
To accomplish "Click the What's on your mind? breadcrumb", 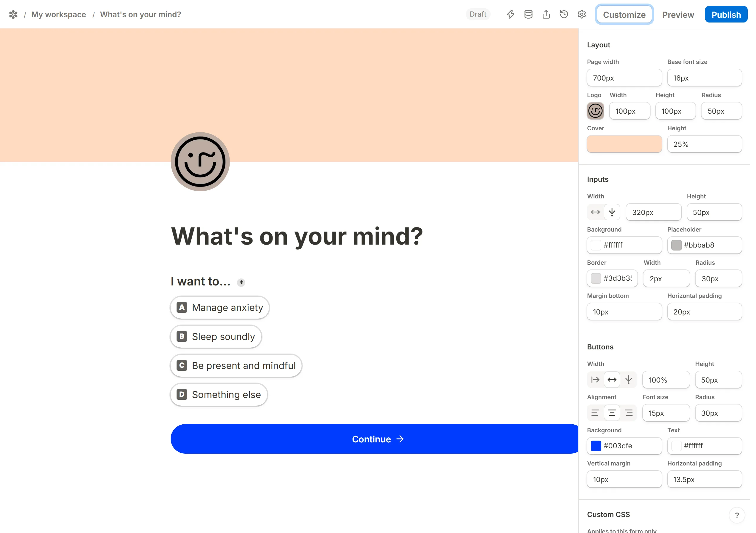I will pyautogui.click(x=140, y=15).
